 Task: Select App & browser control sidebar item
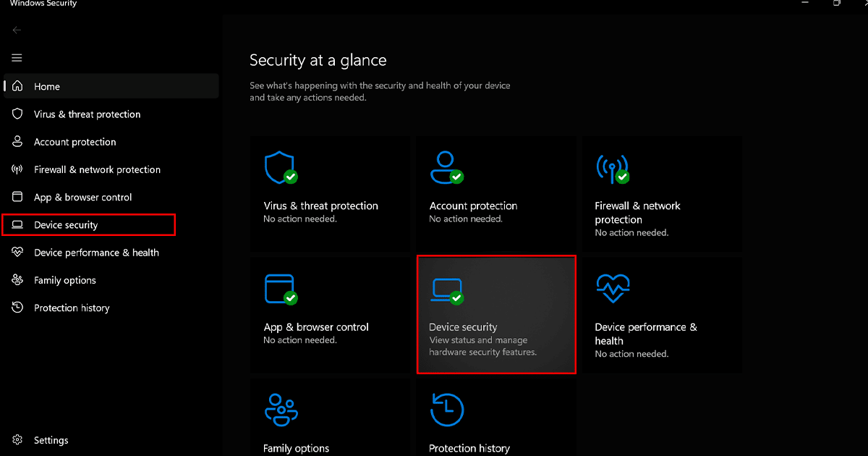[x=82, y=197]
